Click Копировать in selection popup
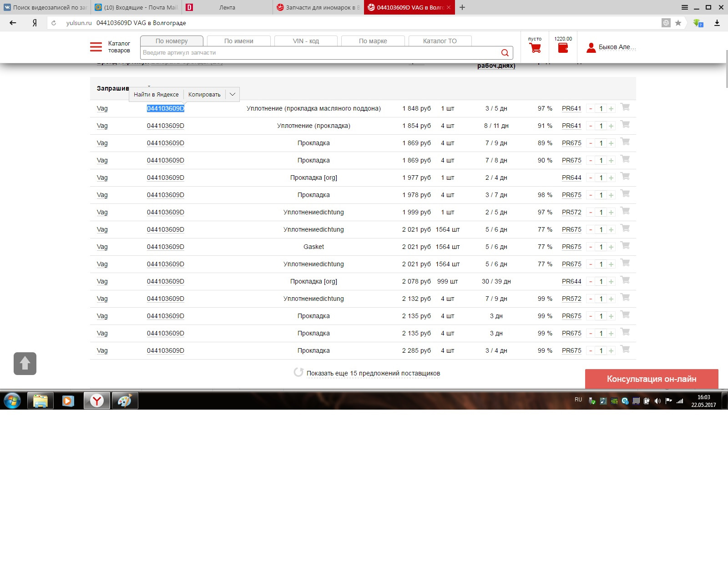The height and width of the screenshot is (568, 728). click(204, 94)
